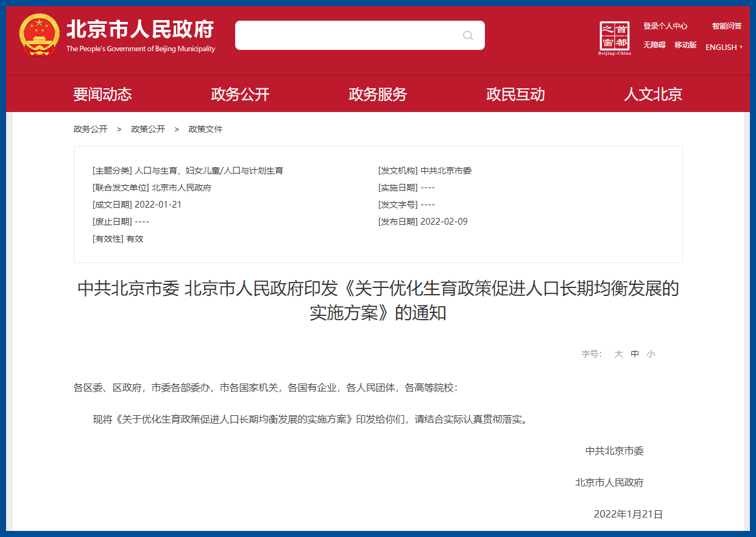Click 政务公开 in the breadcrumb
This screenshot has height=537, width=756.
pos(90,129)
